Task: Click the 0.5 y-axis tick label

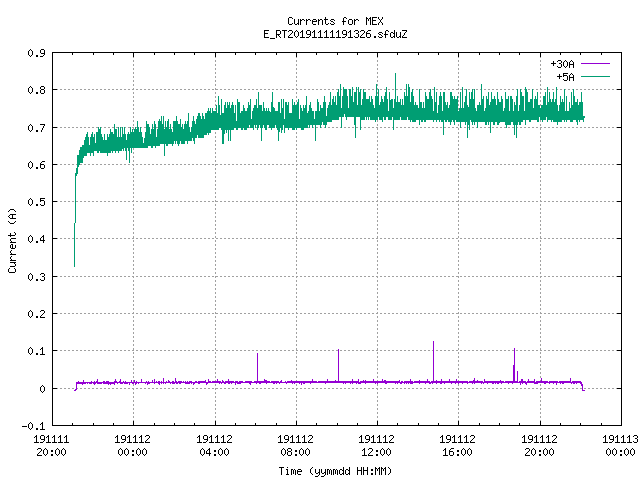Action: 37,202
